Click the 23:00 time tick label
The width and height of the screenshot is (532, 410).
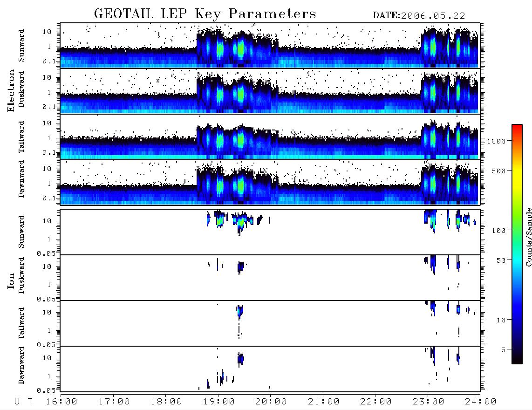click(x=429, y=402)
